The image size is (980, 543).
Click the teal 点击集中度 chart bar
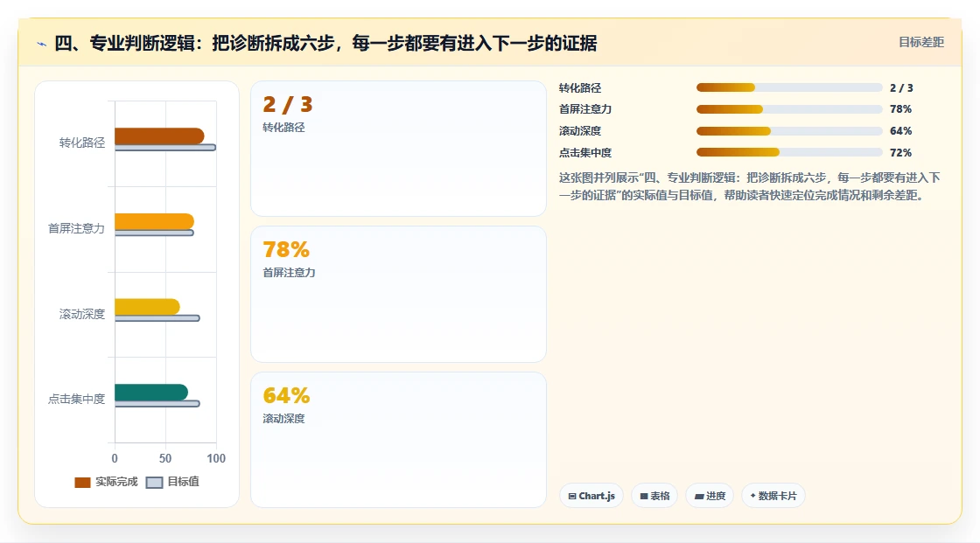click(x=151, y=392)
